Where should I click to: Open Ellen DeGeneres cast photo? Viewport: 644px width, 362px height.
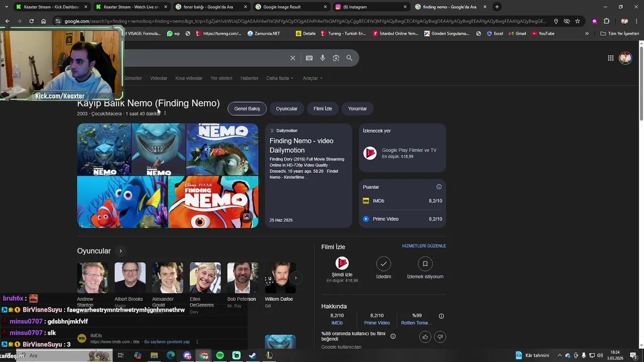(205, 278)
